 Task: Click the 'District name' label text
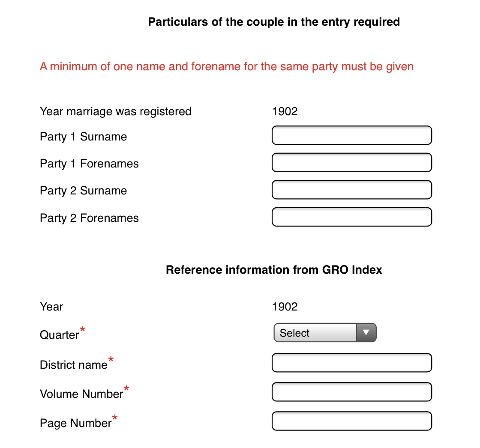[73, 365]
